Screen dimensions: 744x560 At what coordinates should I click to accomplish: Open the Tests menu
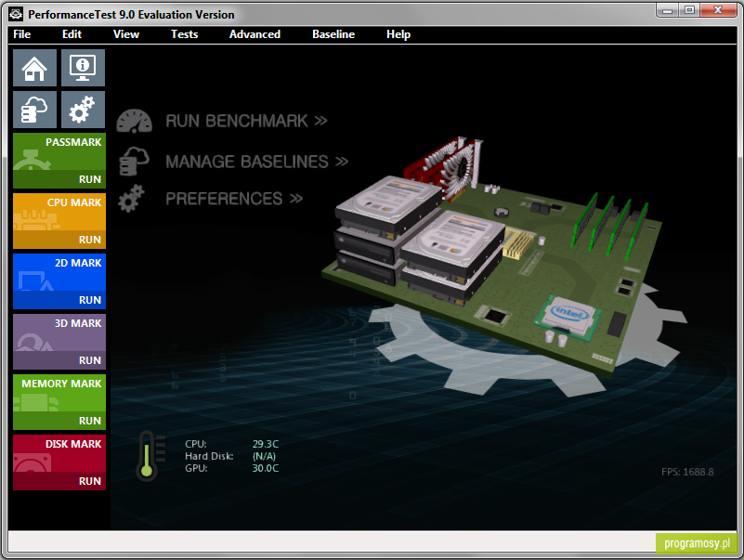pyautogui.click(x=185, y=34)
